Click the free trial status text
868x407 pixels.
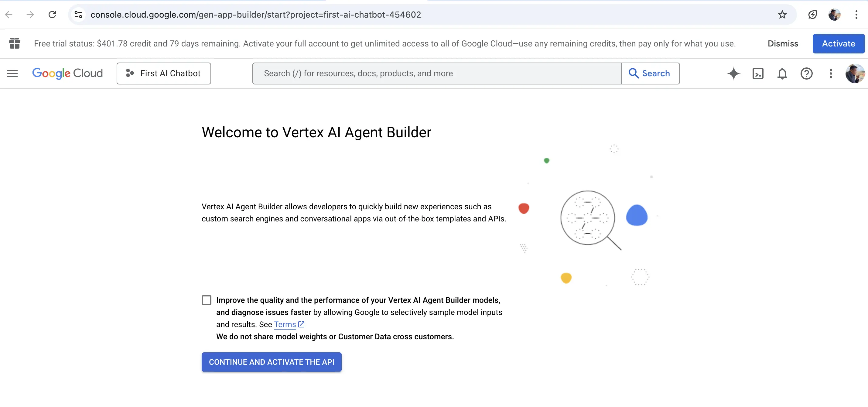coord(384,43)
